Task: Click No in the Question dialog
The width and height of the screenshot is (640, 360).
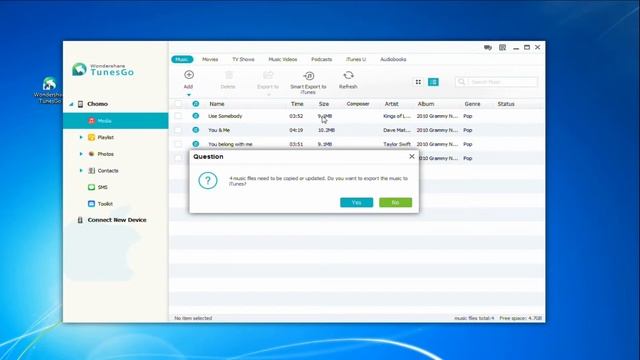Action: tap(396, 202)
